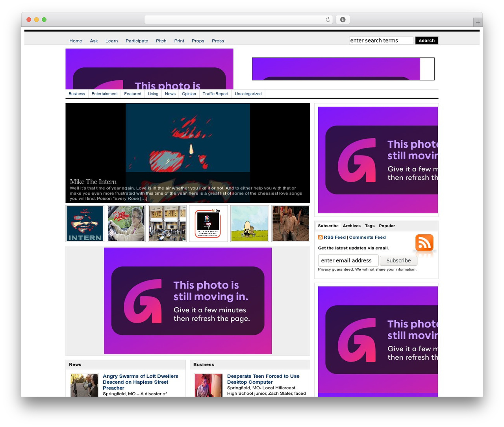The height and width of the screenshot is (427, 504).
Task: Open the Participate menu item
Action: click(x=137, y=41)
